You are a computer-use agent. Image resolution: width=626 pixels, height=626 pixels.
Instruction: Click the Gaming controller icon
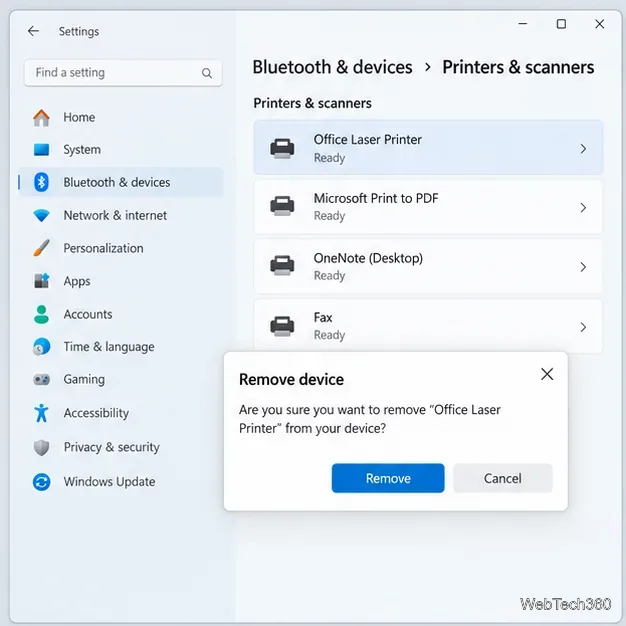(42, 379)
